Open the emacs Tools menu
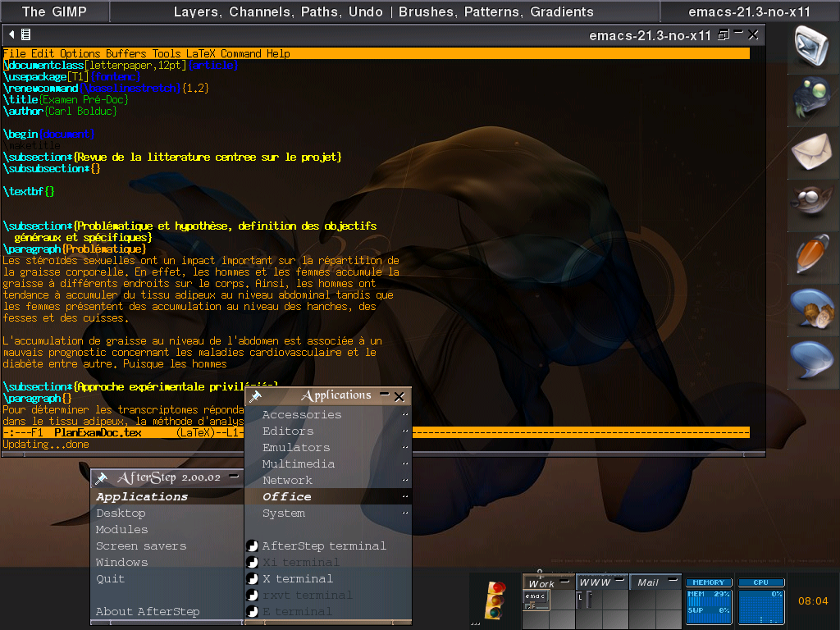Viewport: 840px width, 630px height. pos(167,53)
